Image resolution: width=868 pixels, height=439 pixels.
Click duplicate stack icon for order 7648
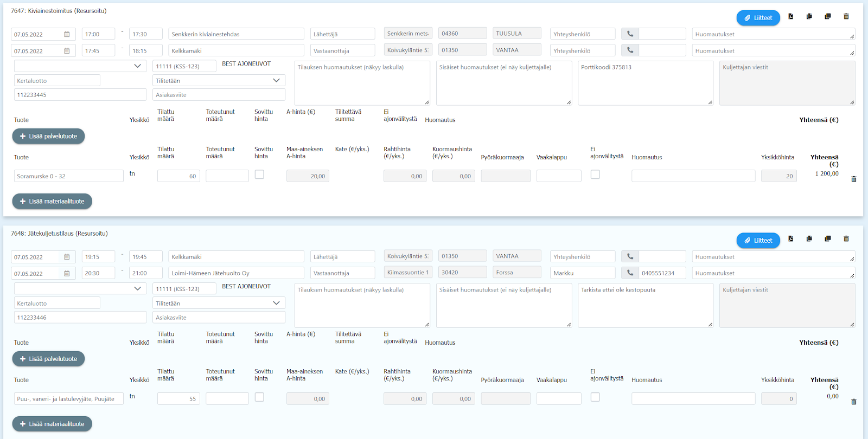827,239
